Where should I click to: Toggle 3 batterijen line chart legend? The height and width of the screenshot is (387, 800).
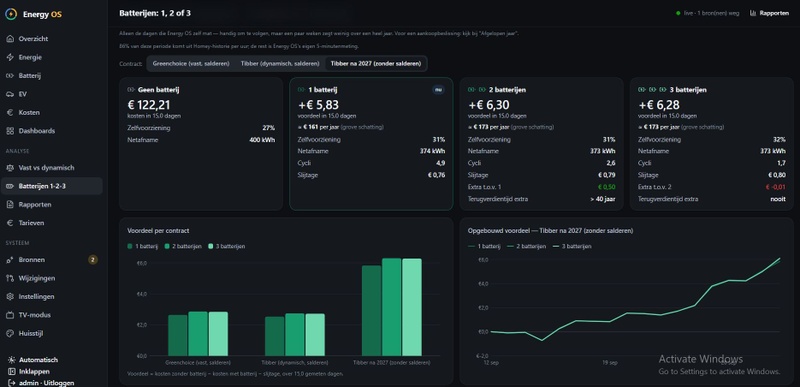(x=571, y=246)
